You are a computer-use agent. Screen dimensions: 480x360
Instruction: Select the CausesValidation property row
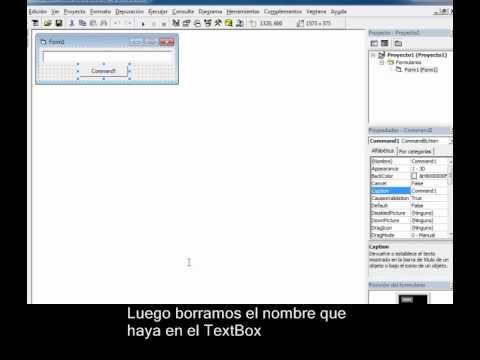coord(410,198)
